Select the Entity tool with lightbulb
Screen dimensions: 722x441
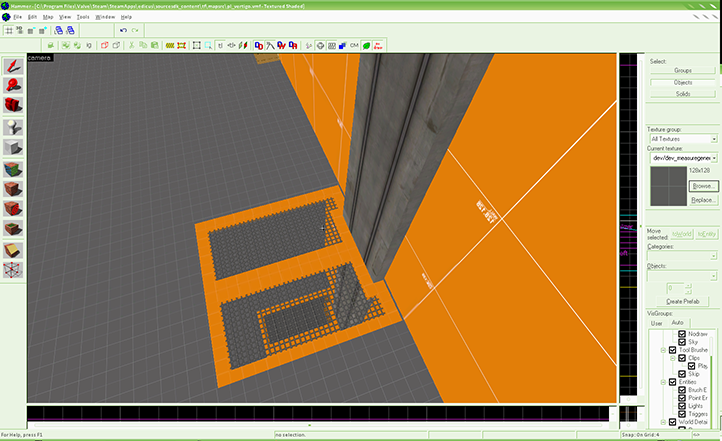coord(13,128)
